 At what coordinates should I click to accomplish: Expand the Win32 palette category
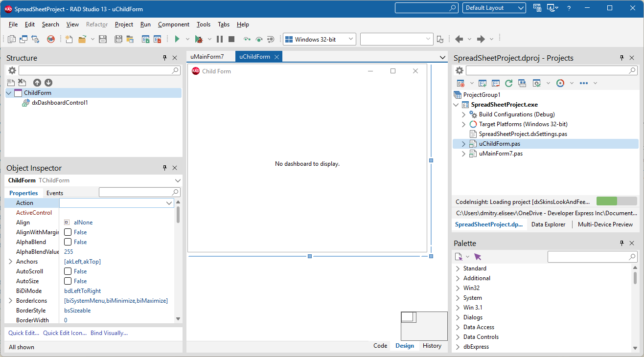click(x=458, y=288)
